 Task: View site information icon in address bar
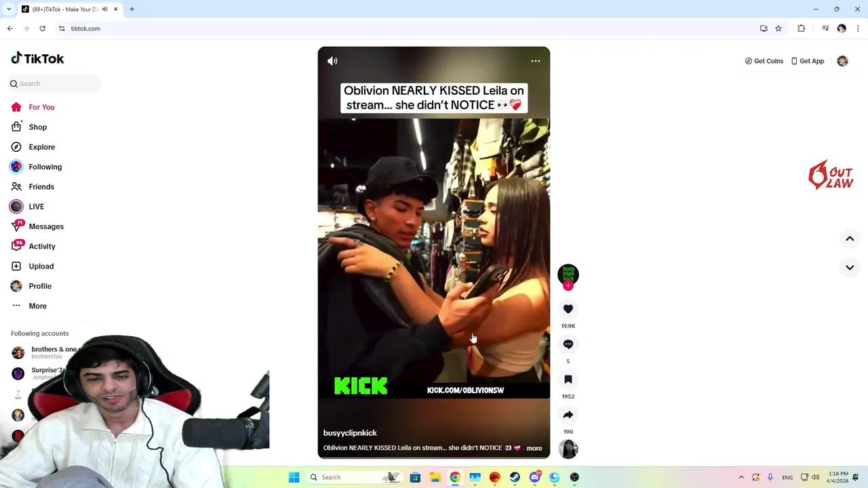click(62, 28)
